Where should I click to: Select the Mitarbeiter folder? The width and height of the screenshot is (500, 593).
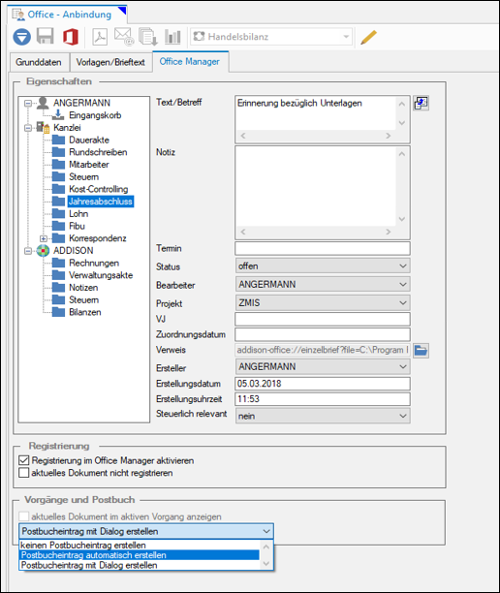pyautogui.click(x=89, y=165)
